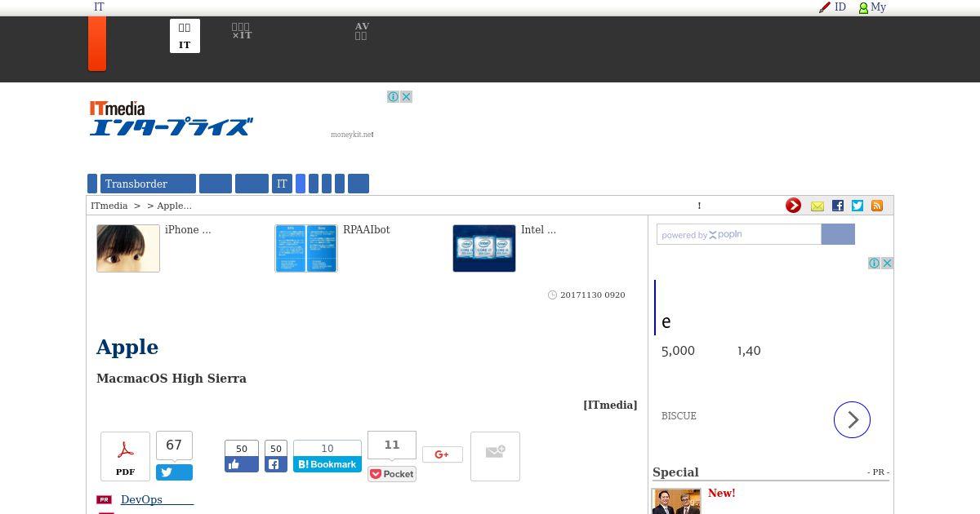Click the Apple... breadcrumb entry

click(x=174, y=206)
